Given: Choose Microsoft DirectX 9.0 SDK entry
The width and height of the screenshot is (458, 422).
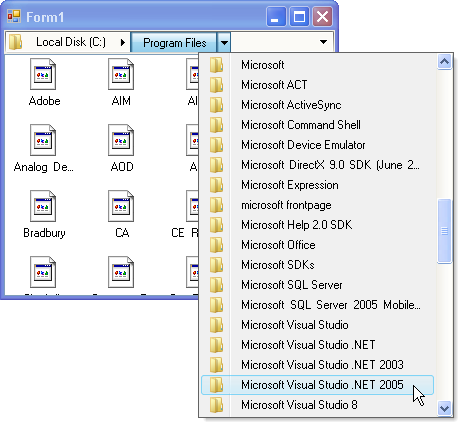Looking at the screenshot, I should [318, 165].
